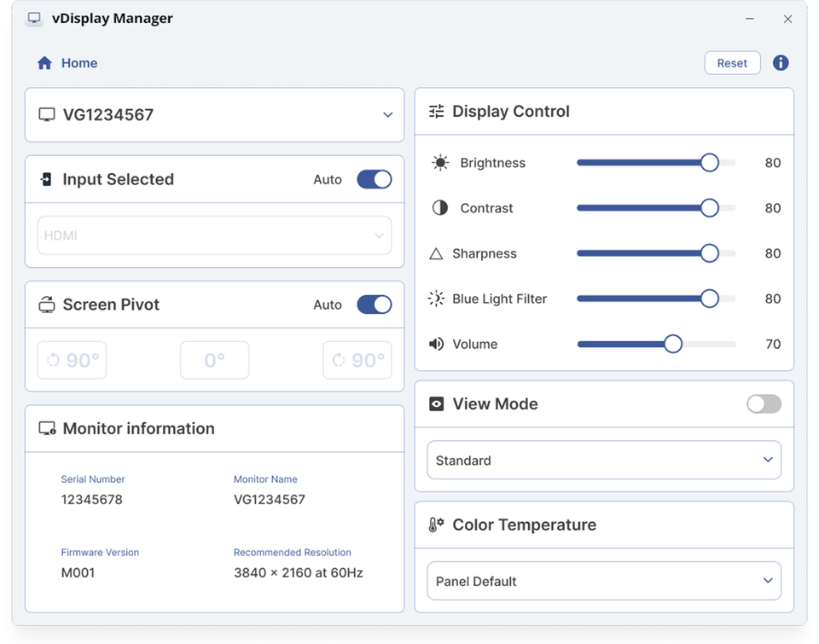Click the Volume speaker icon
Screen dimensions: 819x644
pos(436,344)
